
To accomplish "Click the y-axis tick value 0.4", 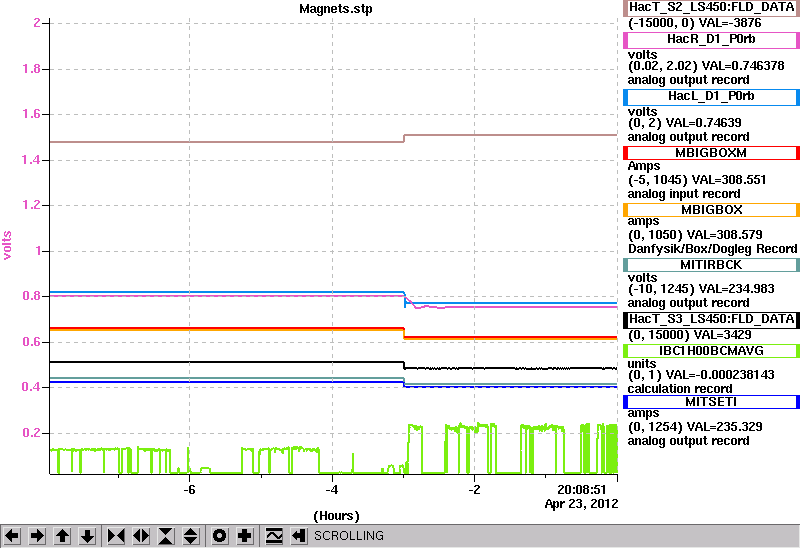I will pyautogui.click(x=32, y=387).
